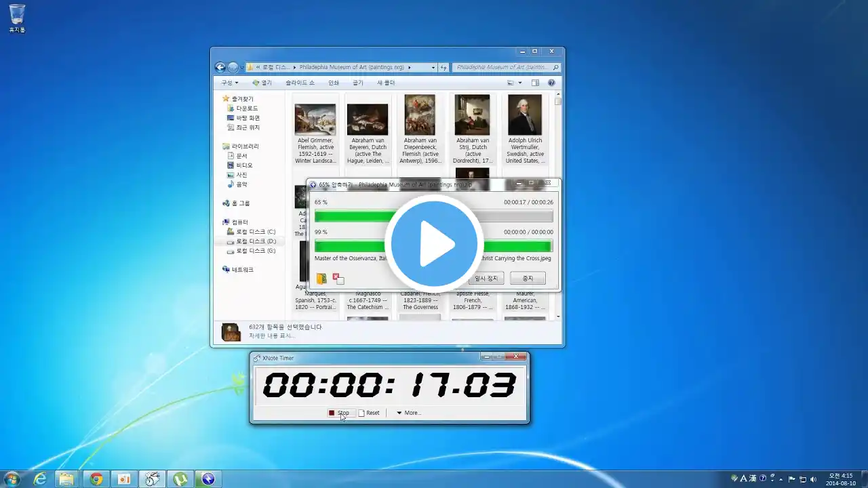Image resolution: width=868 pixels, height=488 pixels.
Task: Launch Internet Explorer from taskbar
Action: click(x=40, y=479)
